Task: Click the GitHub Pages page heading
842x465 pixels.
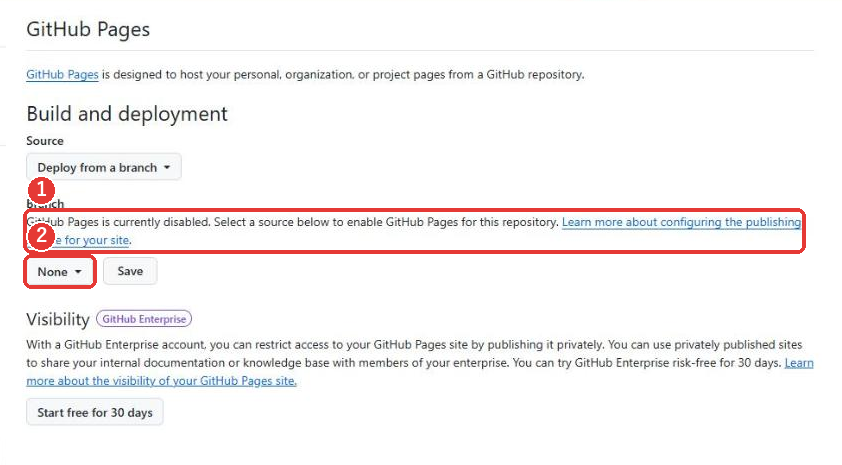Action: pos(88,30)
